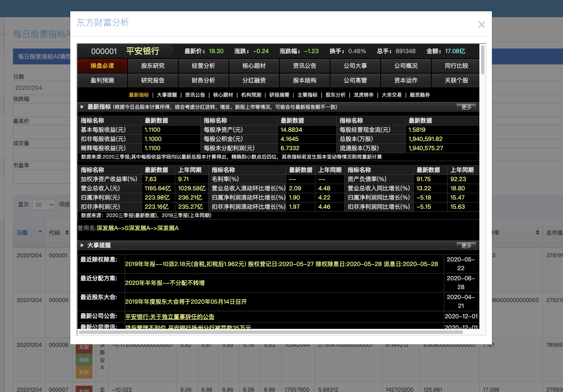
Task: Click 最近股东大会 row text
Action: [x=186, y=302]
